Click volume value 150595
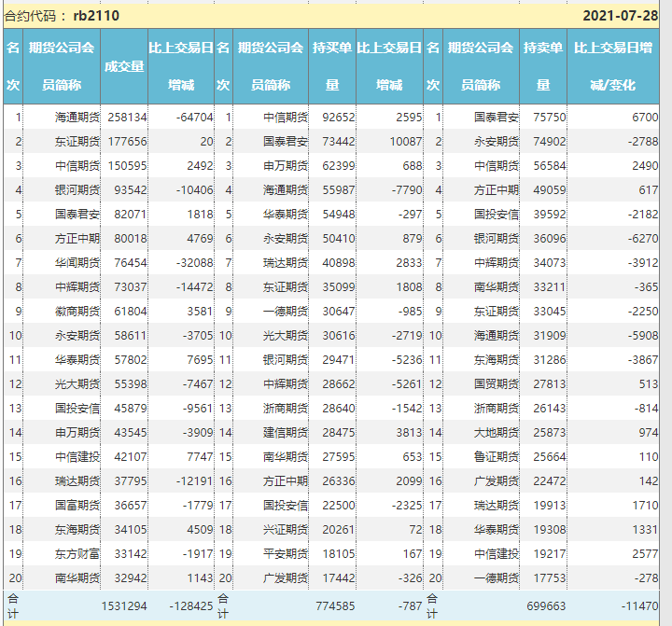The height and width of the screenshot is (626, 672). [127, 165]
